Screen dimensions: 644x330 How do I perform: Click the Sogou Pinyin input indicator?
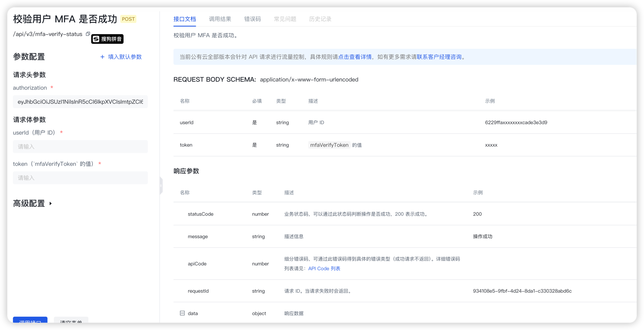(107, 39)
